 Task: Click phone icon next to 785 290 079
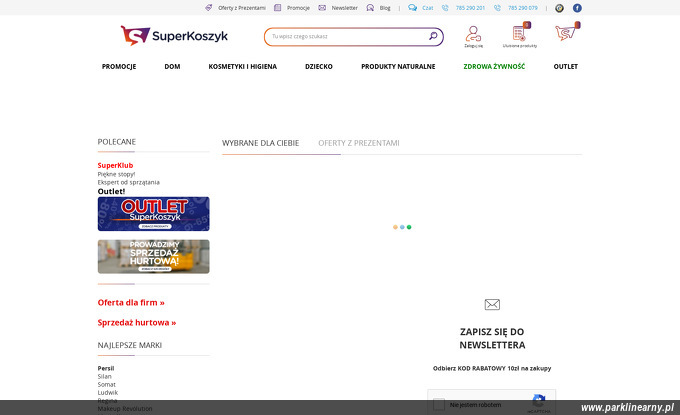click(497, 8)
